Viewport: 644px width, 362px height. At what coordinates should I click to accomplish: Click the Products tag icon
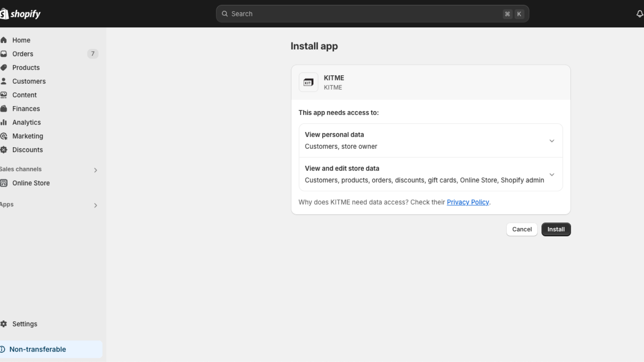4,68
